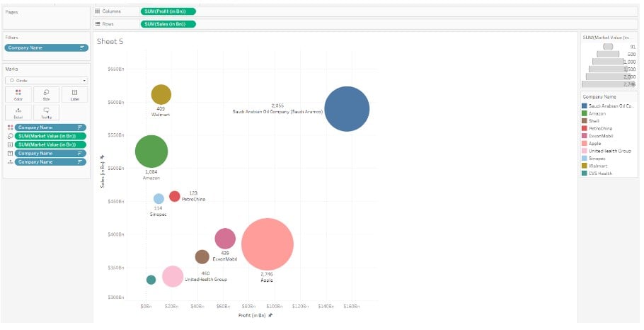Screen dimensions: 644x330
Task: Open the Label marks card
Action: 74,94
